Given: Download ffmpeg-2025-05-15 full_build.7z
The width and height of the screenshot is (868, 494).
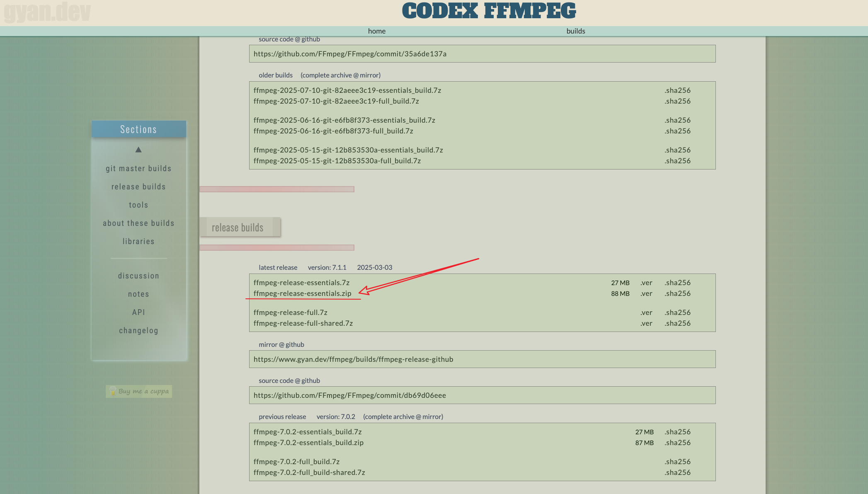Looking at the screenshot, I should click(x=337, y=161).
